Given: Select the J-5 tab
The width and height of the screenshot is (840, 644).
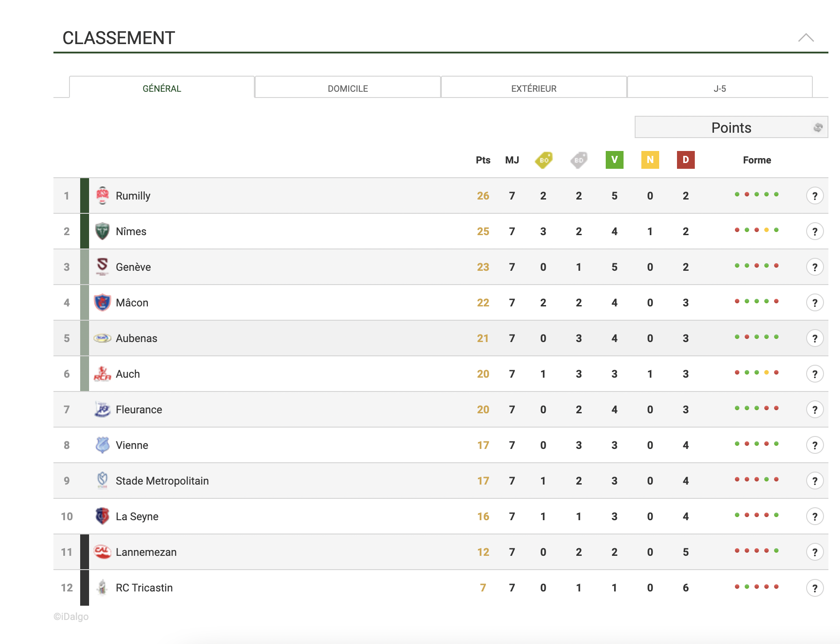Looking at the screenshot, I should tap(720, 88).
